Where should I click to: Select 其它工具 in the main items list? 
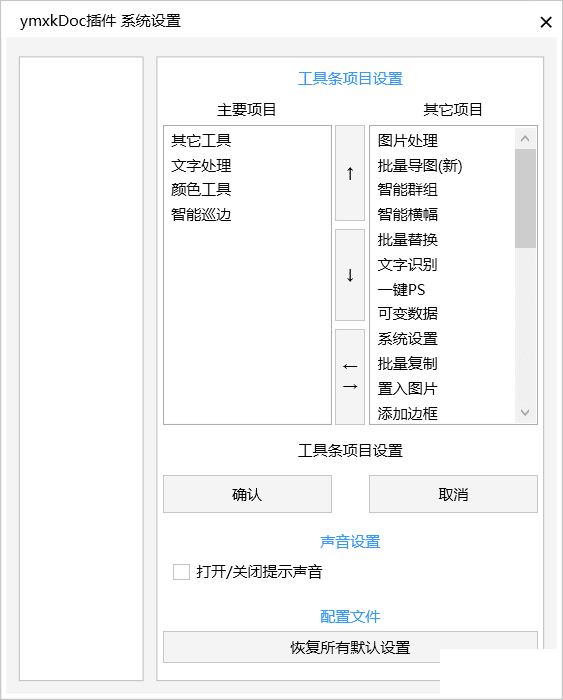click(201, 141)
